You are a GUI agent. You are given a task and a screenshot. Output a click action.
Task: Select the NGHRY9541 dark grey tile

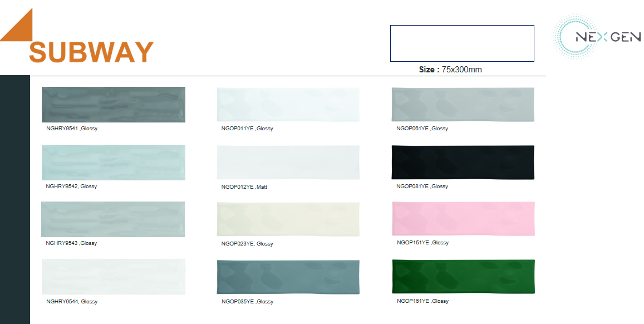point(114,105)
